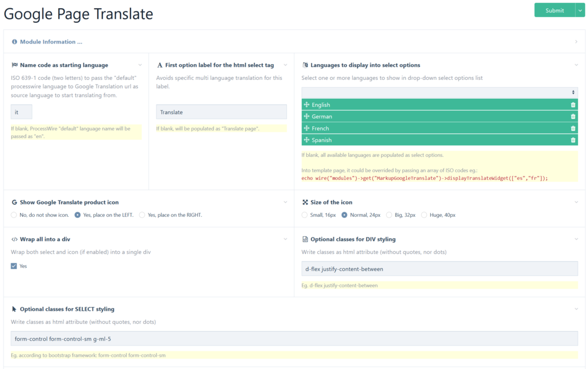Choose 'Yes, place on the RIGHT' radio

pyautogui.click(x=142, y=215)
